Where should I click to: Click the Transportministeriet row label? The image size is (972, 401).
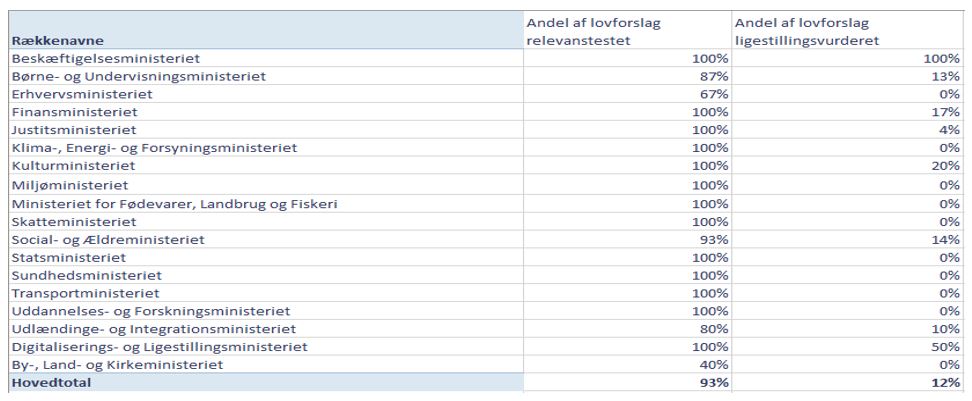(85, 294)
